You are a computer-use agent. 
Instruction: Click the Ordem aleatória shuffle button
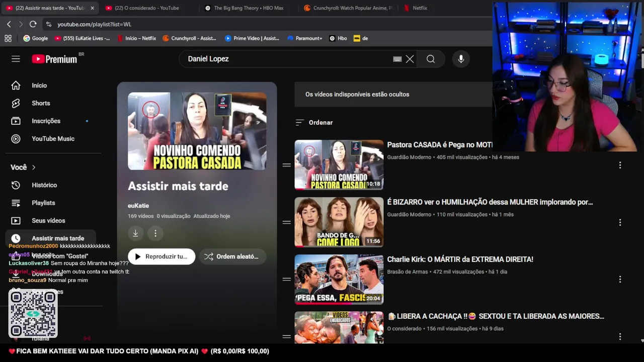tap(232, 256)
